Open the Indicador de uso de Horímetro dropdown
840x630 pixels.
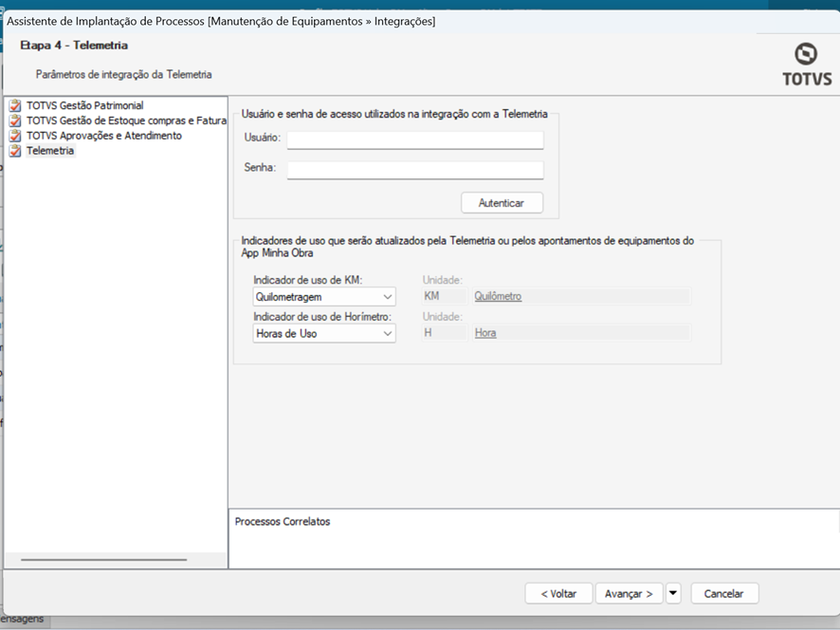324,334
